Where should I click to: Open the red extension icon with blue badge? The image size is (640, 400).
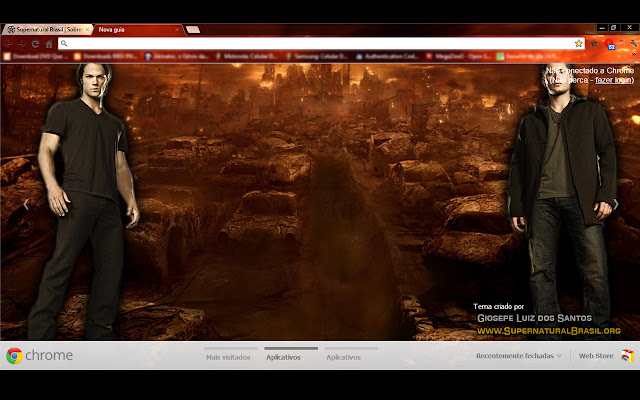609,44
